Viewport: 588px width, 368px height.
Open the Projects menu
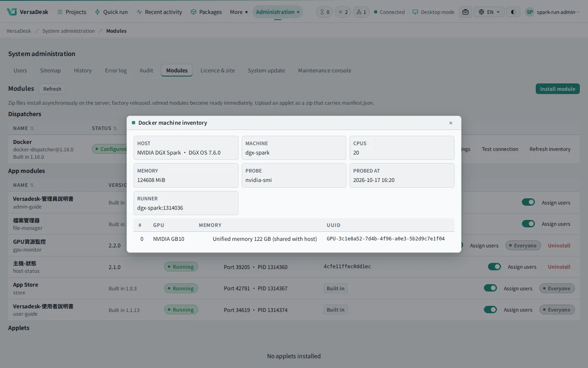pos(72,12)
